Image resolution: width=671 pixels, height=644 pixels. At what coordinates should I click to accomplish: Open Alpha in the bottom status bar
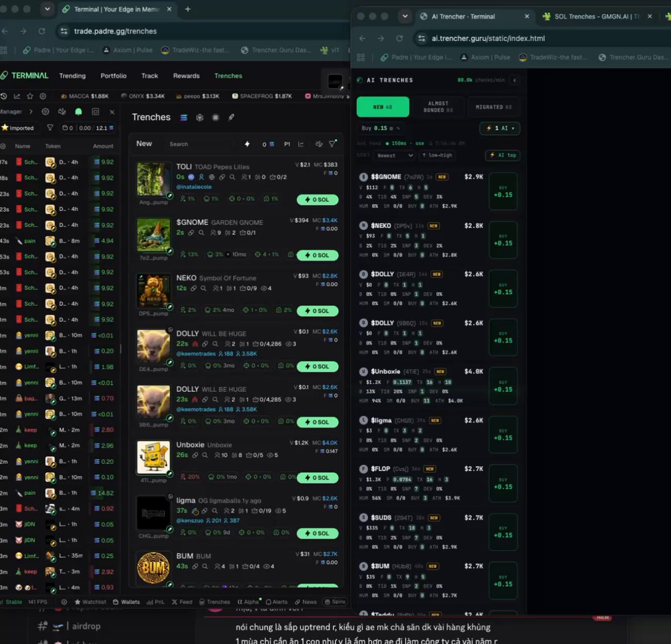248,602
